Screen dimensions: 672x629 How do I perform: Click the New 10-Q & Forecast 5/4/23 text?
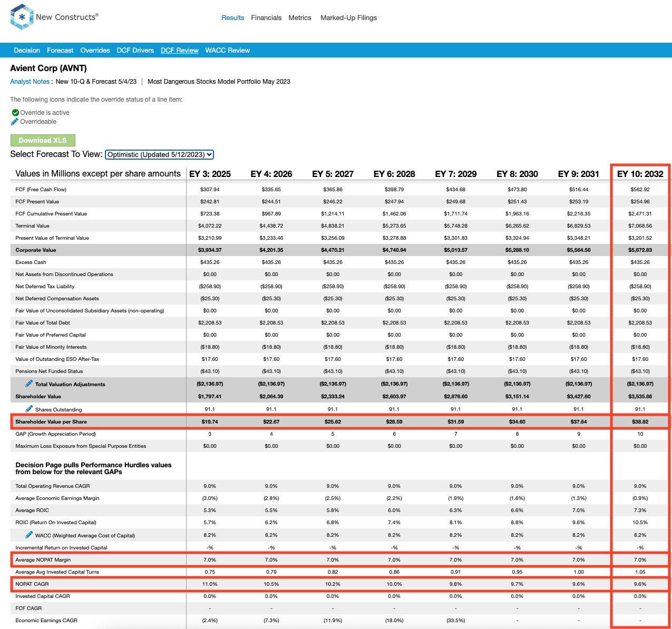(96, 82)
